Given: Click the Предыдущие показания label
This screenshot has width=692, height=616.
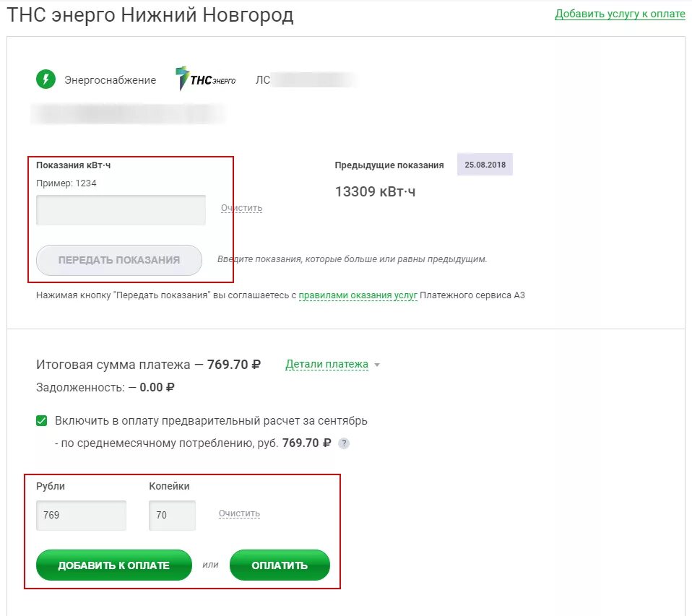Looking at the screenshot, I should pyautogui.click(x=389, y=165).
